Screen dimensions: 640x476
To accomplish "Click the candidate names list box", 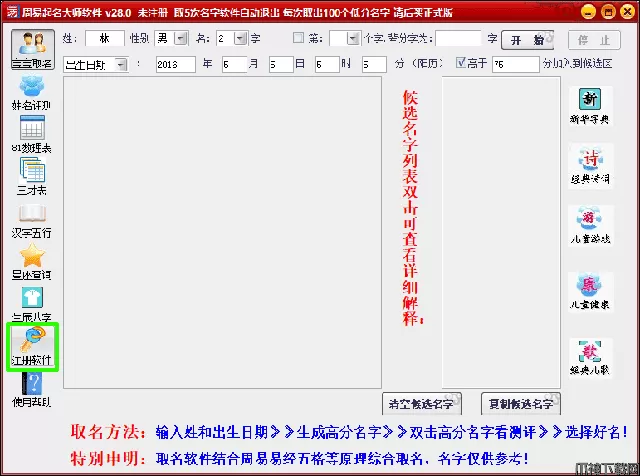I will coord(501,232).
